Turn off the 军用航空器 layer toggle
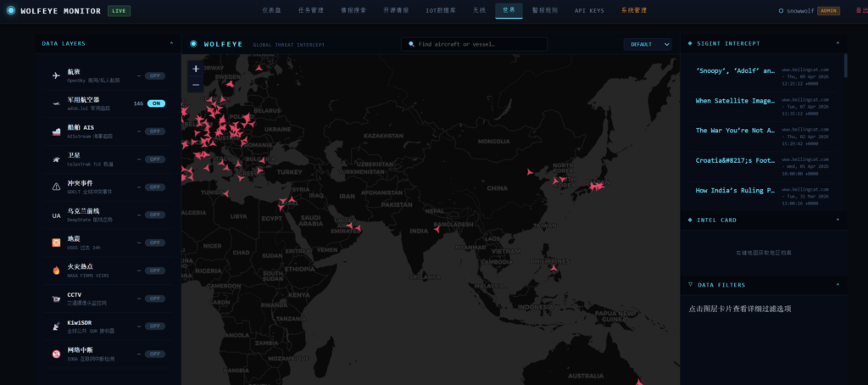 pyautogui.click(x=156, y=103)
